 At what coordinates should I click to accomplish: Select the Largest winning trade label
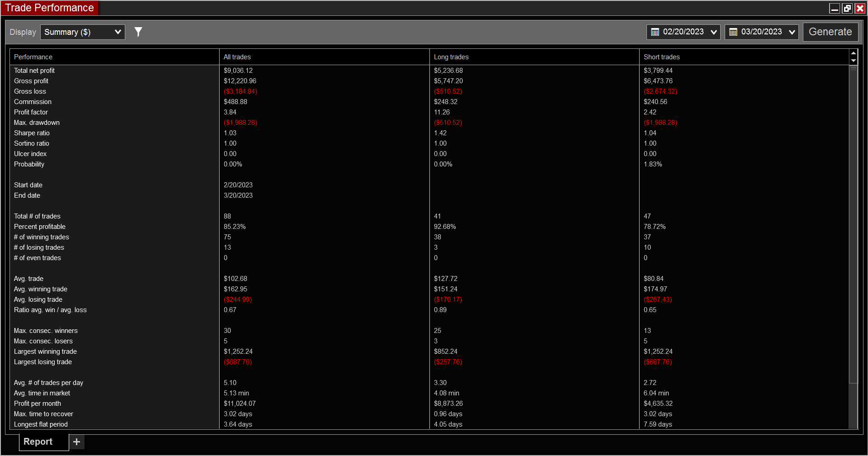tap(45, 351)
